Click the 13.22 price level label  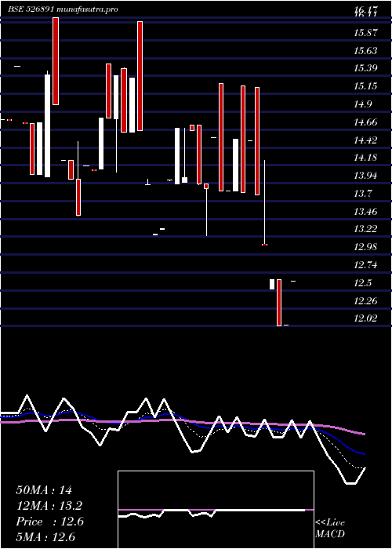[365, 229]
